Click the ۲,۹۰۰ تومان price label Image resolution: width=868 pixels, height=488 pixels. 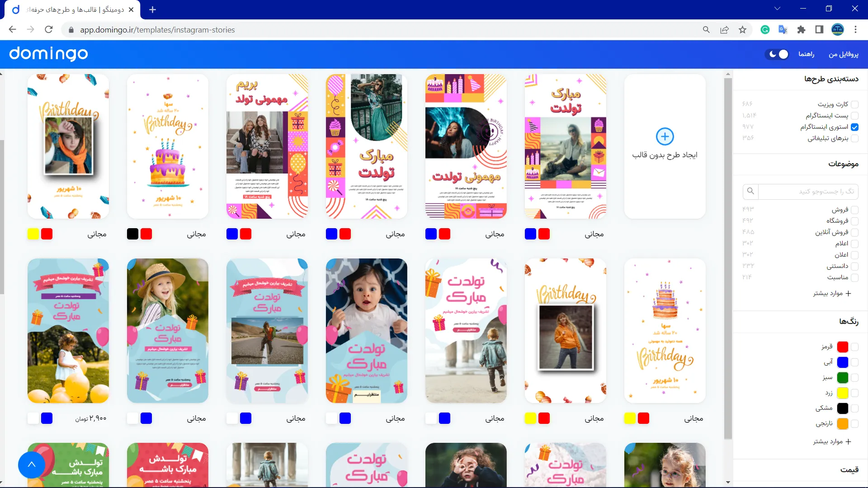tap(91, 418)
